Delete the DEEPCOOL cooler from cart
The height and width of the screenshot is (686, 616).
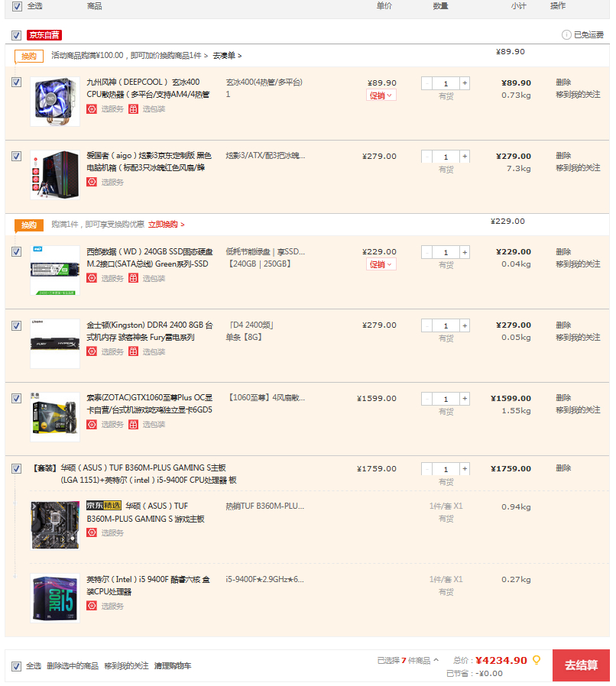[563, 83]
